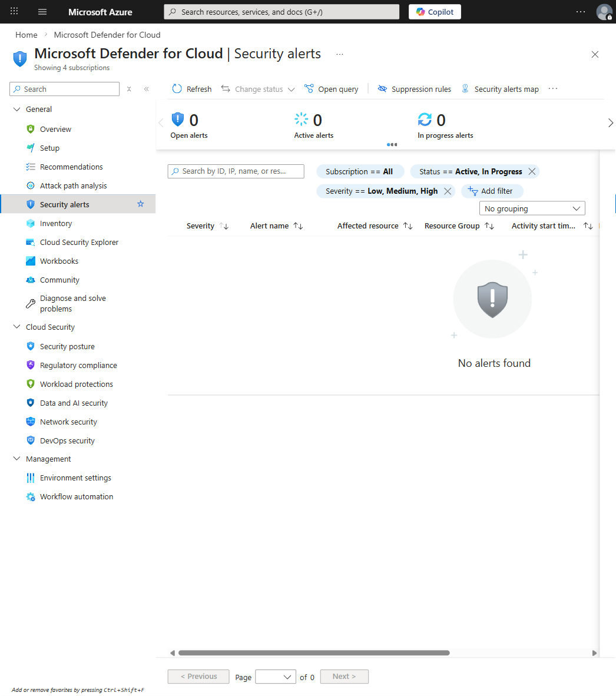Viewport: 616px width, 696px height.
Task: Open the Change status dropdown
Action: tap(258, 89)
